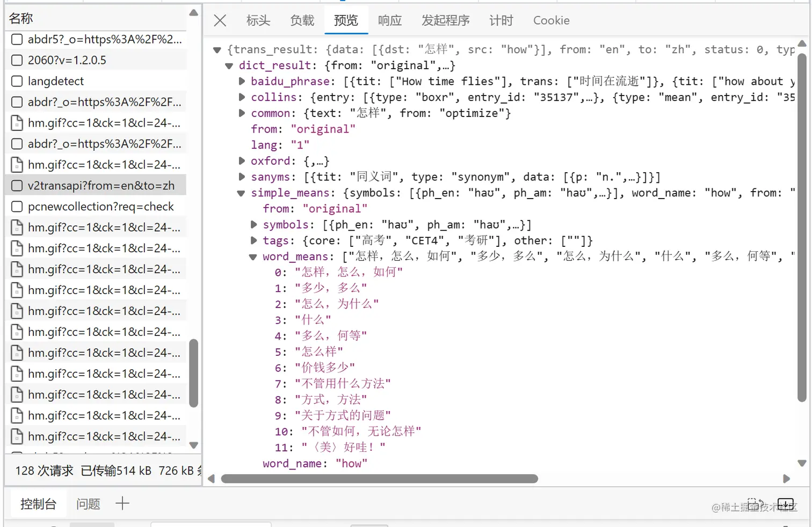Click word_means item 8 "方式，方法"
The width and height of the screenshot is (812, 527).
coord(321,399)
